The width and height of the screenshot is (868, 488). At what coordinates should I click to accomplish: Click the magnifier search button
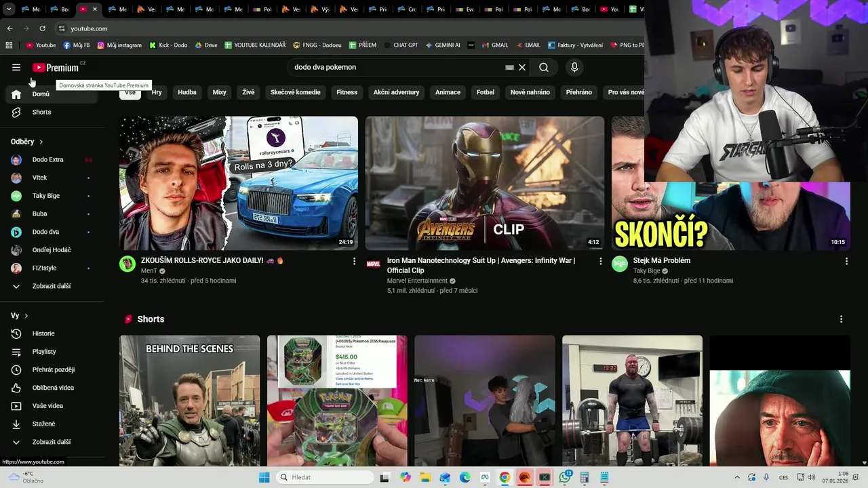click(544, 67)
